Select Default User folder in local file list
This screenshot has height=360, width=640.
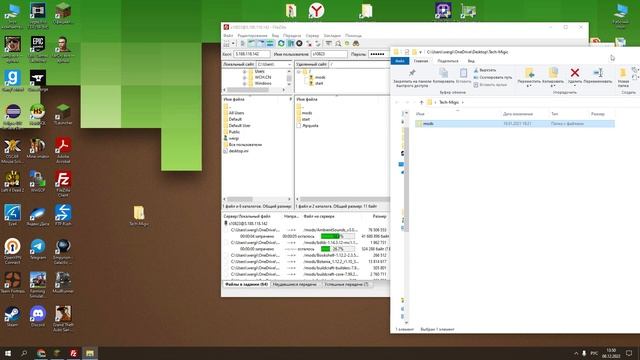240,126
